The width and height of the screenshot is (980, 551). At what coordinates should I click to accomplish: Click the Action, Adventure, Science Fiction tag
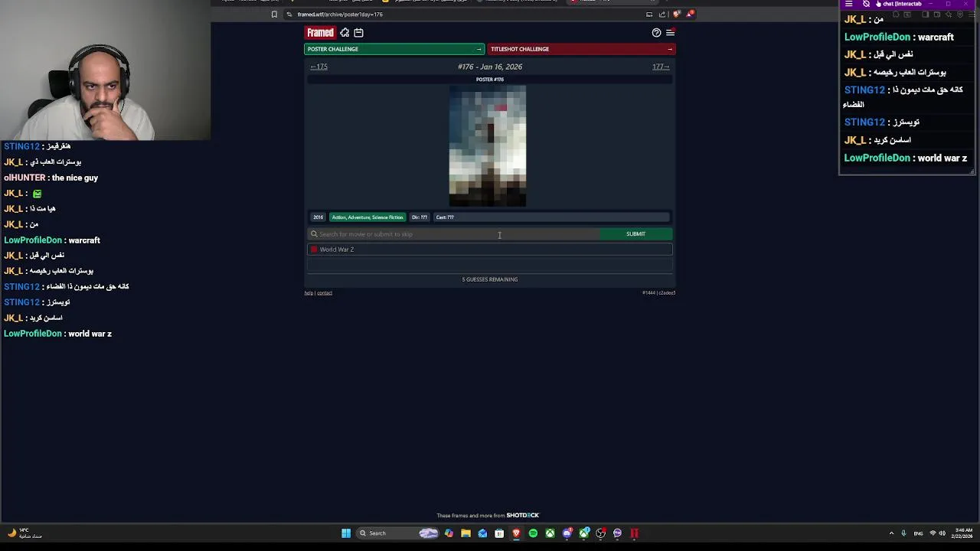point(367,217)
